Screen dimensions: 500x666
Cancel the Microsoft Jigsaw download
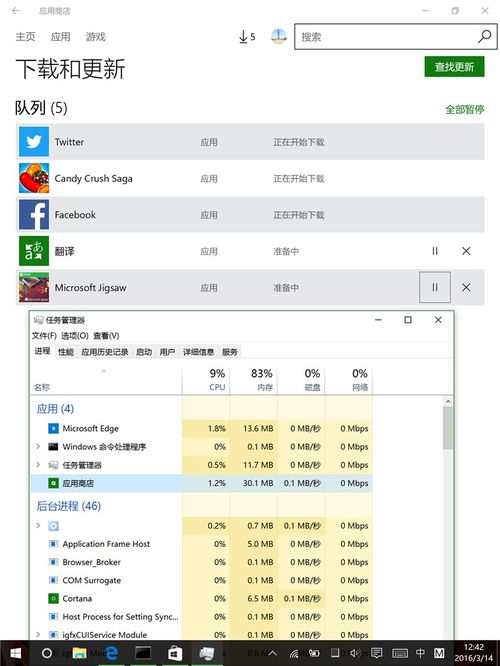466,288
